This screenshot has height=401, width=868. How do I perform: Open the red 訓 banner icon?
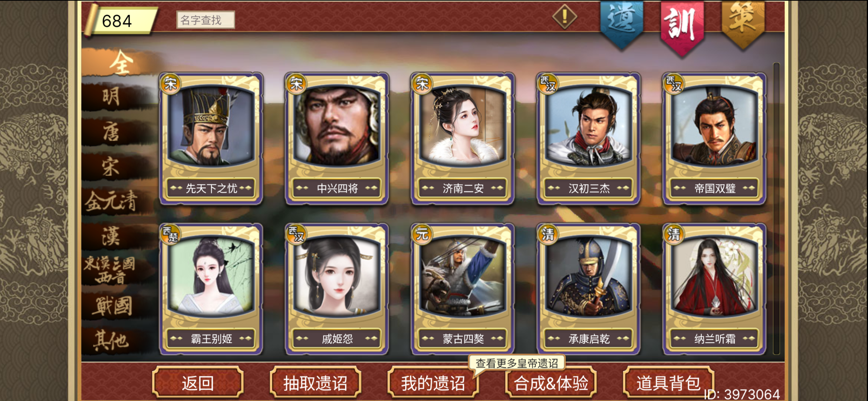682,27
